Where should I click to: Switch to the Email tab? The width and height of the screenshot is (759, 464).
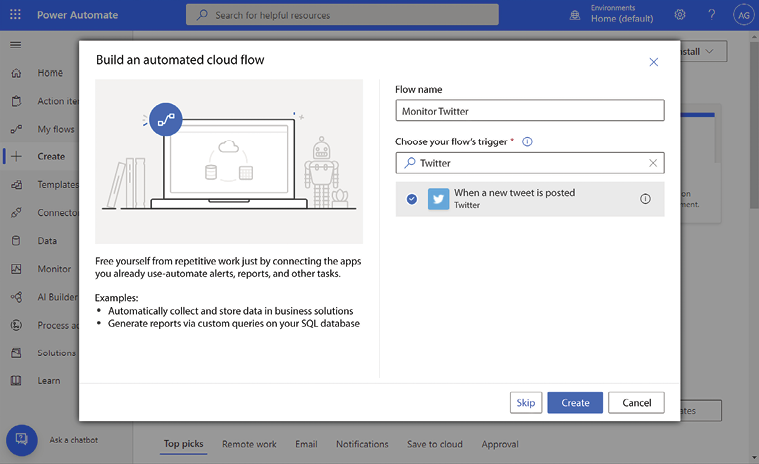306,444
